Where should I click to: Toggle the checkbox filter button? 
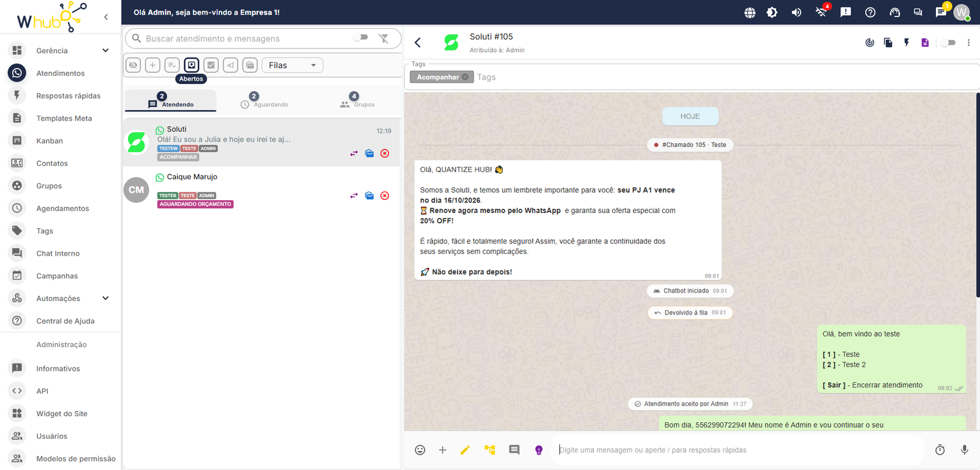(x=211, y=65)
